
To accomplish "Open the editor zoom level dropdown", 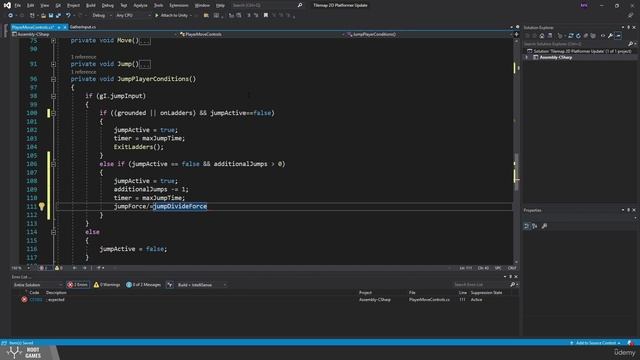I will point(20,268).
